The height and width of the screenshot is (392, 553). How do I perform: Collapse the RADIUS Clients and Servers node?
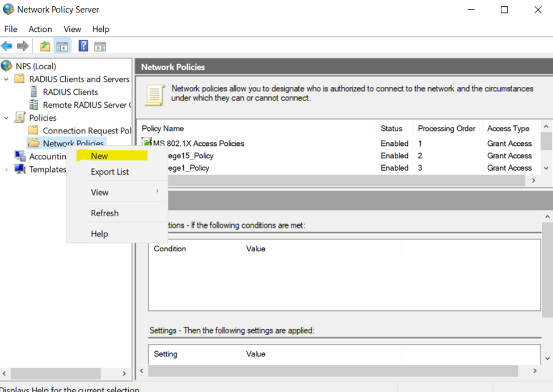point(6,79)
